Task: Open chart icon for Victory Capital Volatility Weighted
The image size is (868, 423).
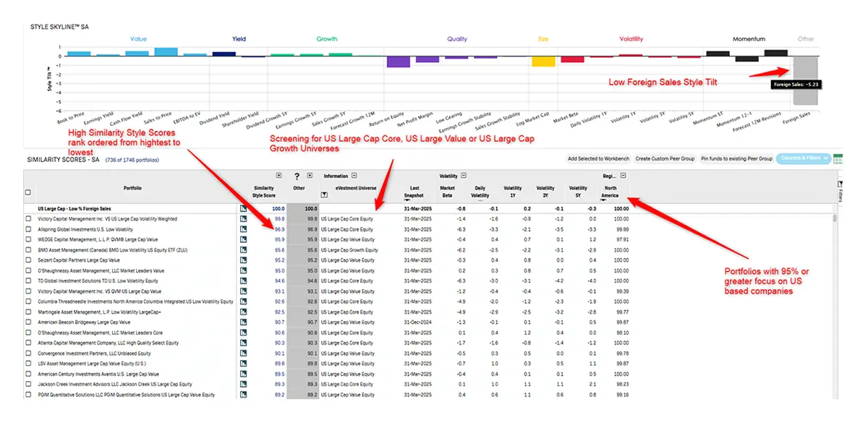Action: [x=244, y=218]
